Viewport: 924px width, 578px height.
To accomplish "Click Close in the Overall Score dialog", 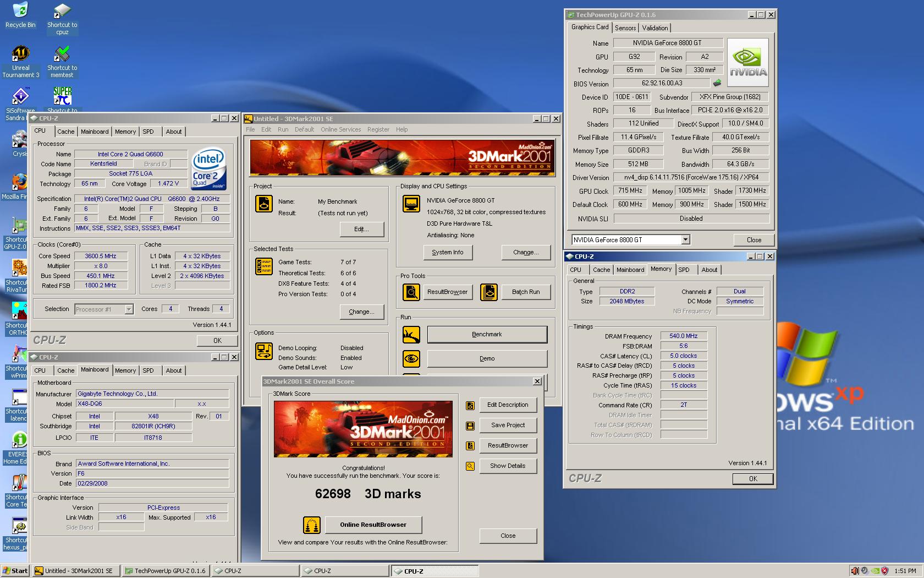I will [508, 536].
